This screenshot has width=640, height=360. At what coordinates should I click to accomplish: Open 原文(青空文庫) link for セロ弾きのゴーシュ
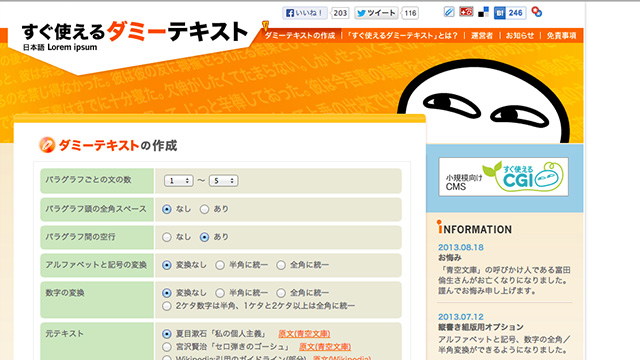click(x=325, y=347)
